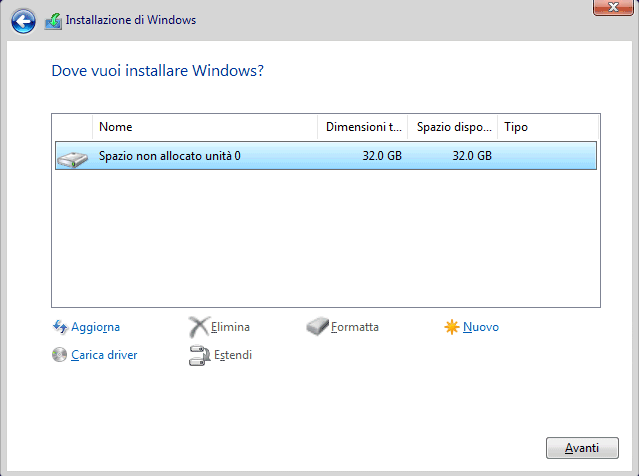639x476 pixels.
Task: Click the Formatta drive icon
Action: pyautogui.click(x=317, y=326)
